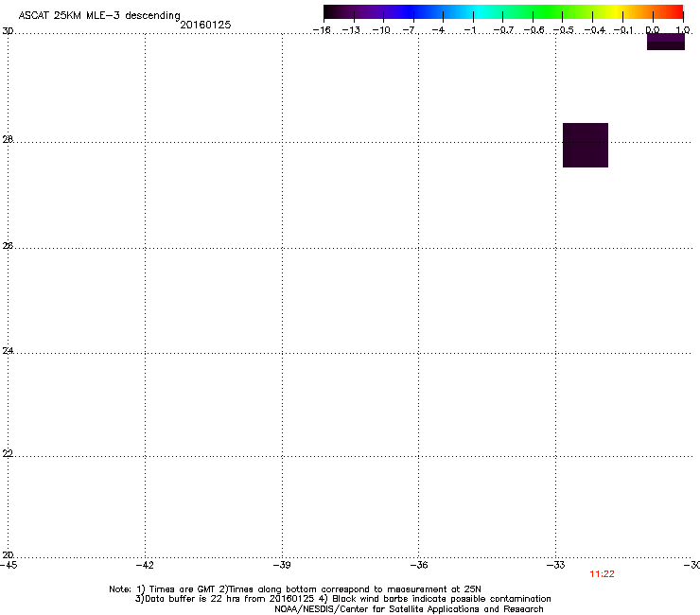
Task: Click the note line starting "3)Data buffer is 22 hrs"
Action: coord(342,599)
